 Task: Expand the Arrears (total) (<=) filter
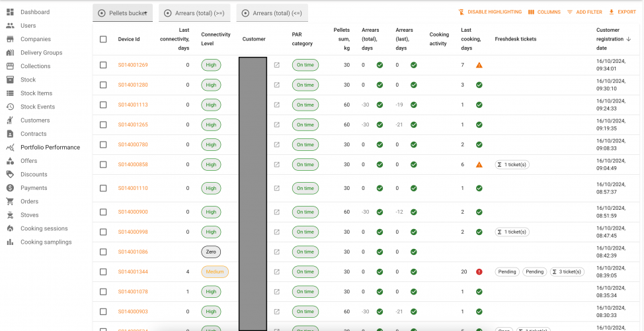(272, 13)
